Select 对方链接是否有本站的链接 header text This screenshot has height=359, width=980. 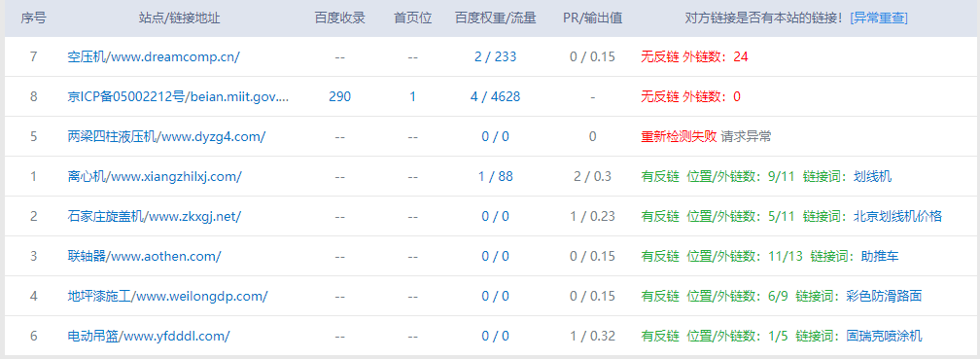[765, 18]
